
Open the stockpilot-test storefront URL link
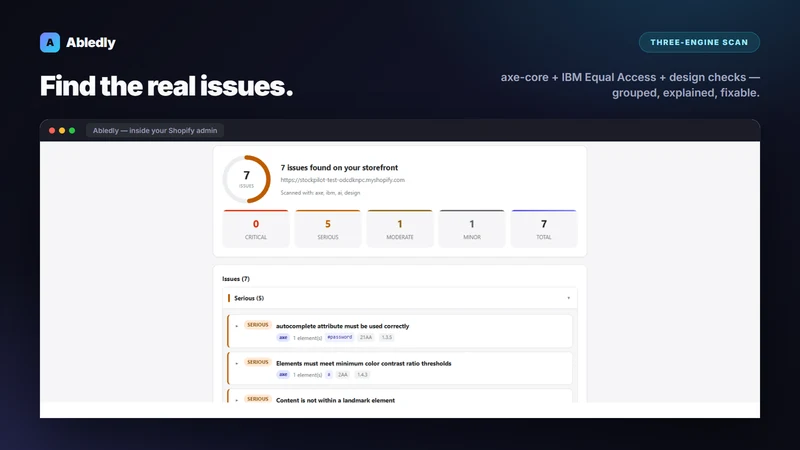(342, 180)
